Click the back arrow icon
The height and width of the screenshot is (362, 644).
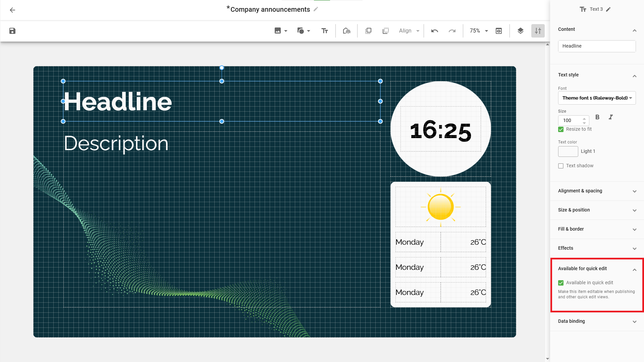click(x=12, y=10)
